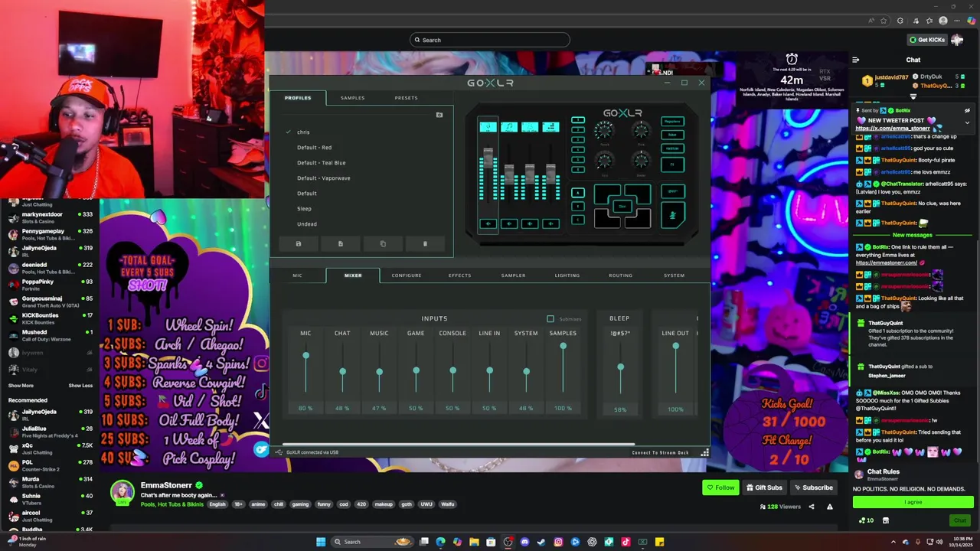
Task: Click the GoXLR new profile file icon
Action: click(341, 244)
